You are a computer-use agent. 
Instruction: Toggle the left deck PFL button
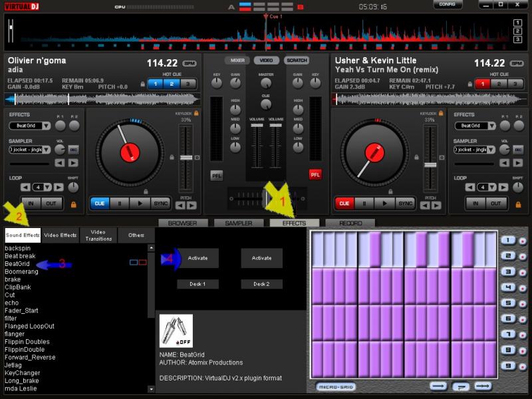coord(217,175)
